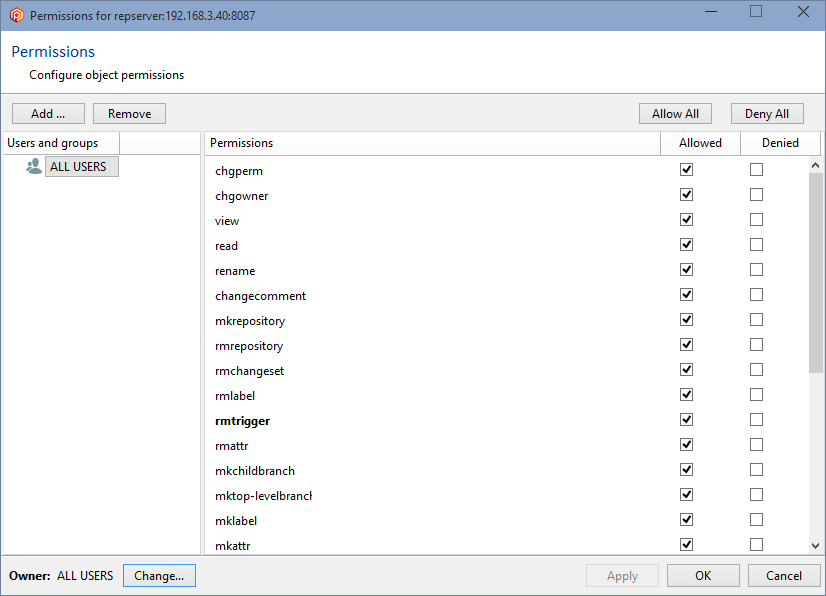
Task: Click the Users and groups column header
Action: point(62,143)
